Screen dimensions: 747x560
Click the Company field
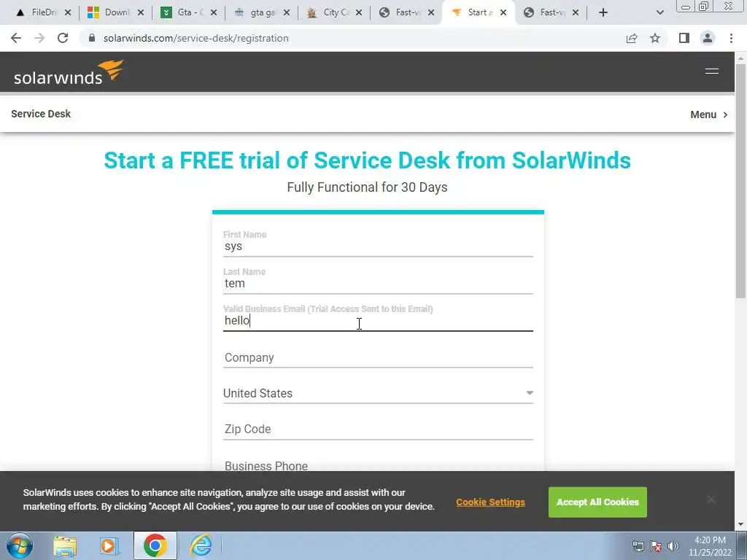point(378,357)
